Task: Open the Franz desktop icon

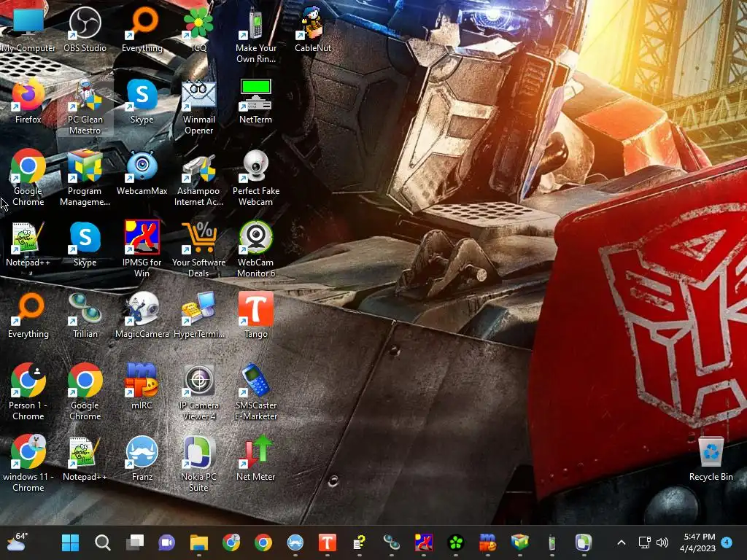Action: coord(142,458)
